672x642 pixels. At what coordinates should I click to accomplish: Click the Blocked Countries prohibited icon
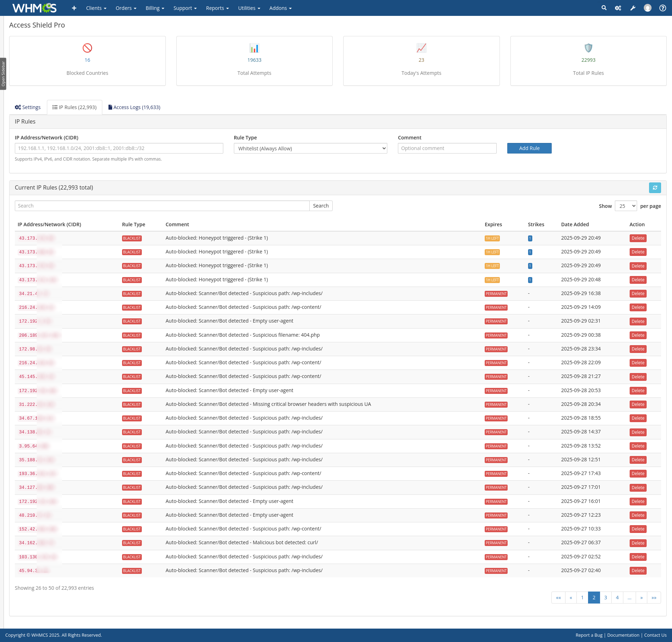tap(87, 48)
